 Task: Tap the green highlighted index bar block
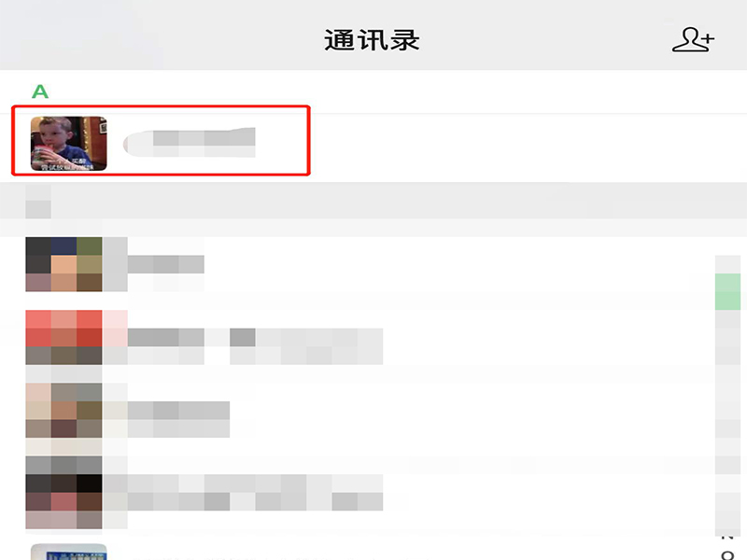(727, 291)
